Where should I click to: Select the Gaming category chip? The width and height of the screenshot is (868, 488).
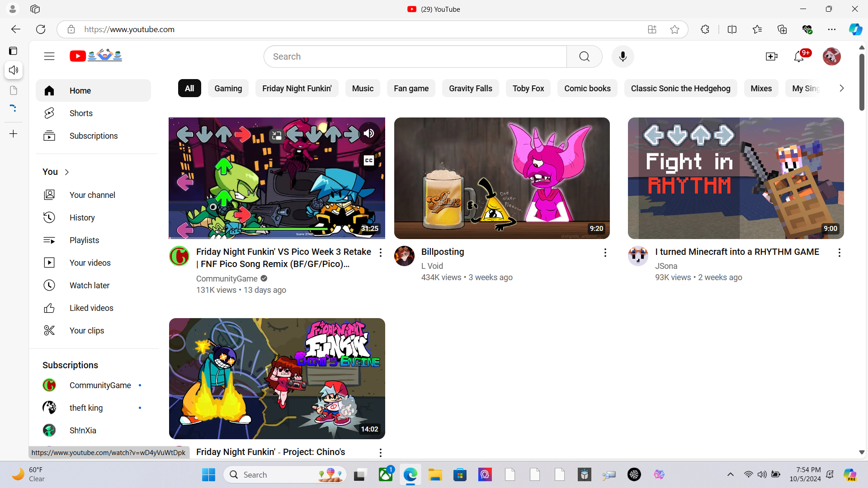pyautogui.click(x=228, y=89)
